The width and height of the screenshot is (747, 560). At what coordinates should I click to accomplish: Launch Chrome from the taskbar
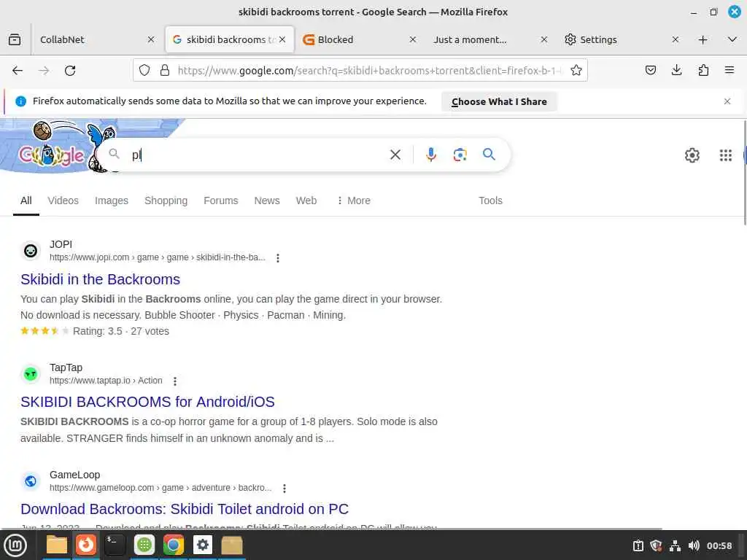point(174,545)
